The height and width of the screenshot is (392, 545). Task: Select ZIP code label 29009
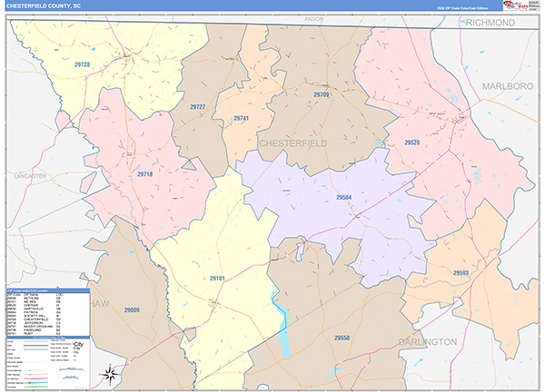(x=132, y=310)
